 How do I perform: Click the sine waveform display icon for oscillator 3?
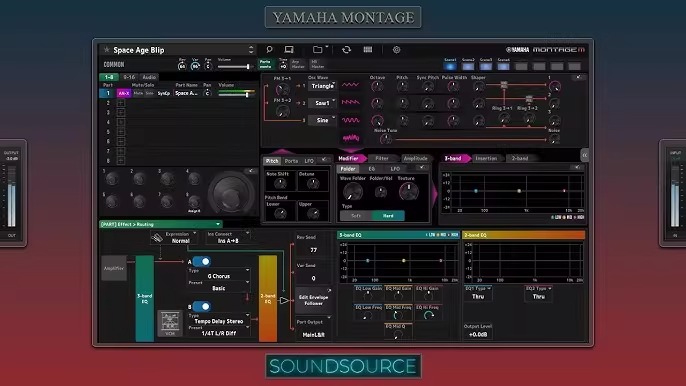point(350,120)
